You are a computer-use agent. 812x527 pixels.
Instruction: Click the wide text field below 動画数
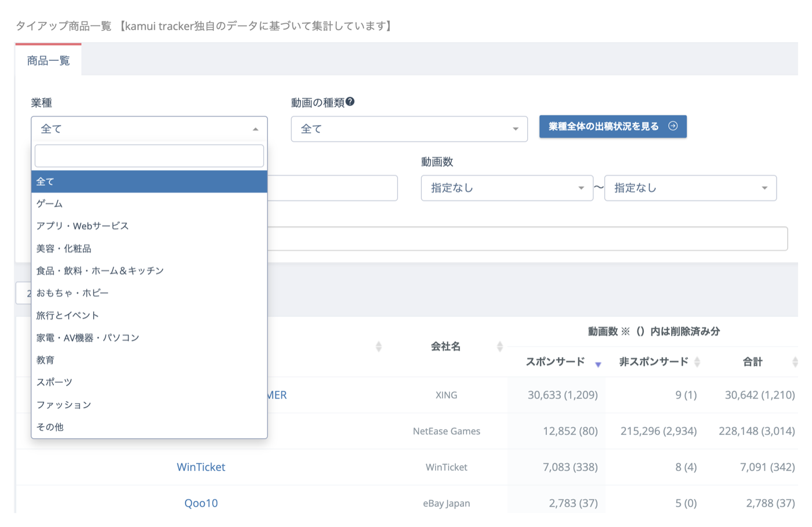(527, 239)
